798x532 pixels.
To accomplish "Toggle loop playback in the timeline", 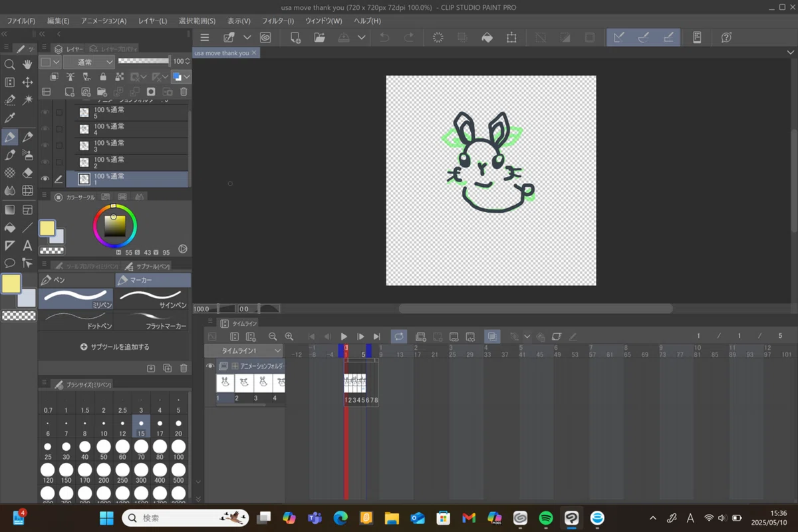I will (399, 336).
